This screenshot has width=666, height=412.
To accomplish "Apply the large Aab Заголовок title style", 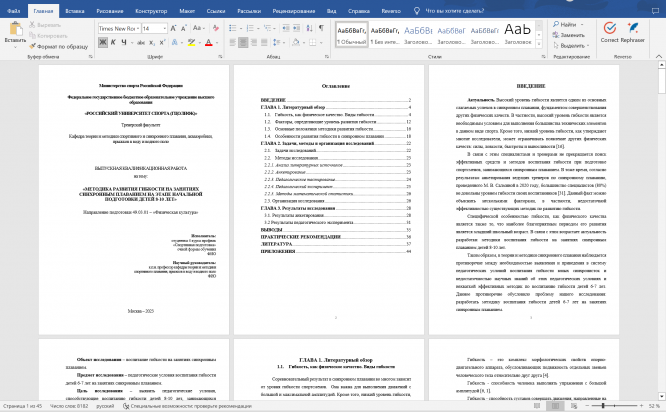I will 518,35.
